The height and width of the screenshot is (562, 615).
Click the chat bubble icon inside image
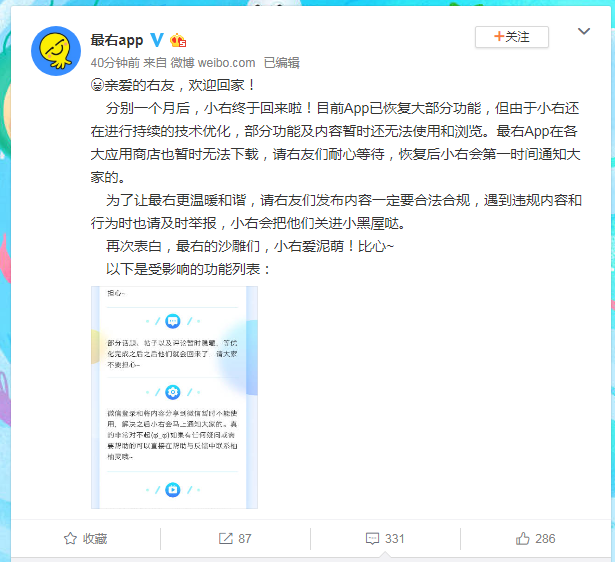coord(173,321)
